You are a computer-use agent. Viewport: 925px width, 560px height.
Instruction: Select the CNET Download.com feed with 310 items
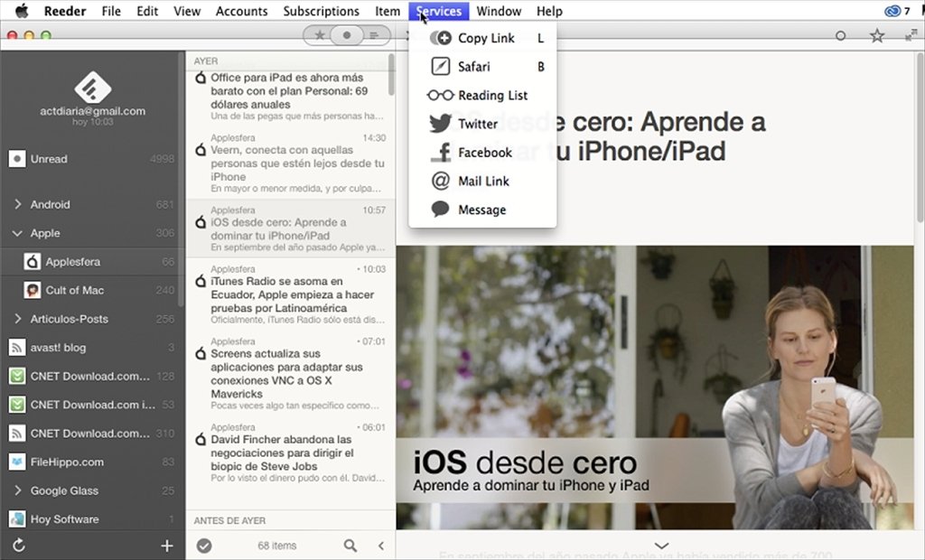coord(93,434)
